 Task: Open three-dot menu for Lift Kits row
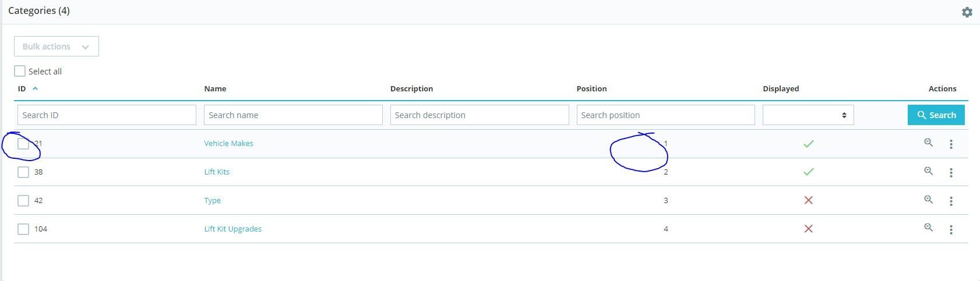tap(951, 173)
